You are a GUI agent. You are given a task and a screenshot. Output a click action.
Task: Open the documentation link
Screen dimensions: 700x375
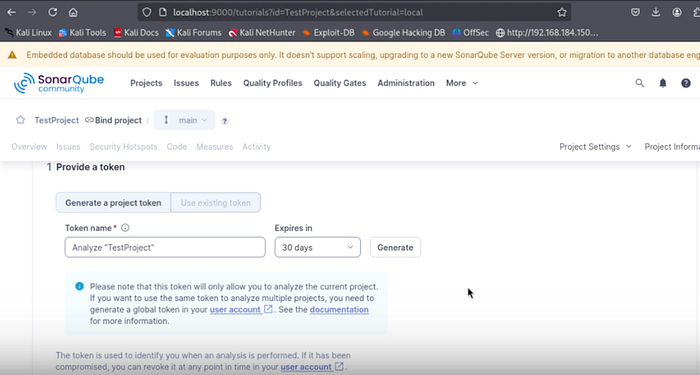click(339, 309)
